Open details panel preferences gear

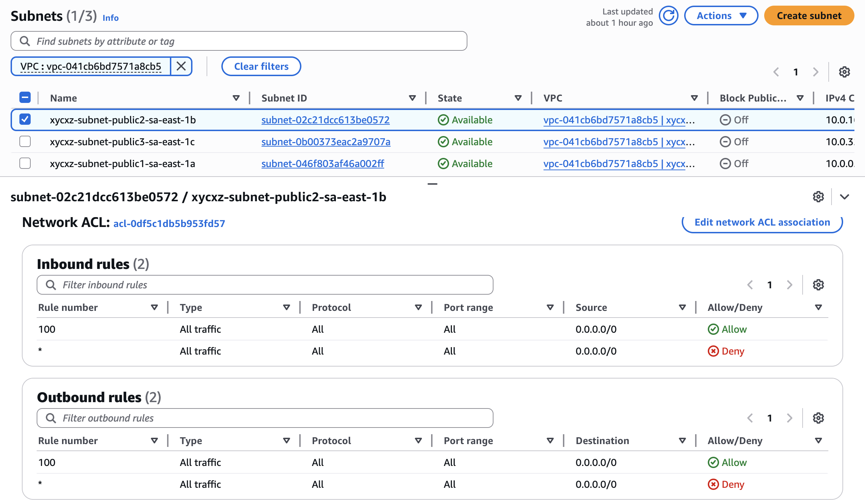818,197
